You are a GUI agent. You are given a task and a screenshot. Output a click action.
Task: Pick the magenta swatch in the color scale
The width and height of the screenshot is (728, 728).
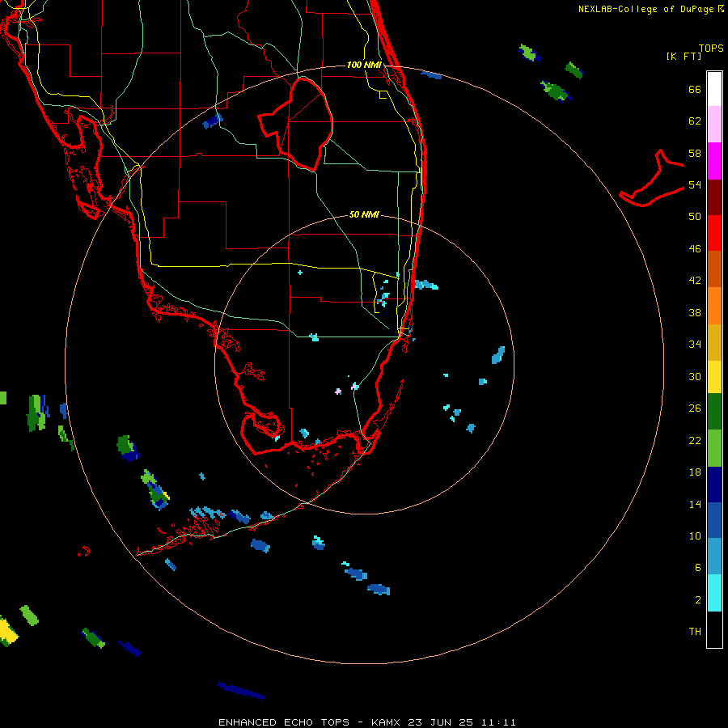(x=714, y=161)
